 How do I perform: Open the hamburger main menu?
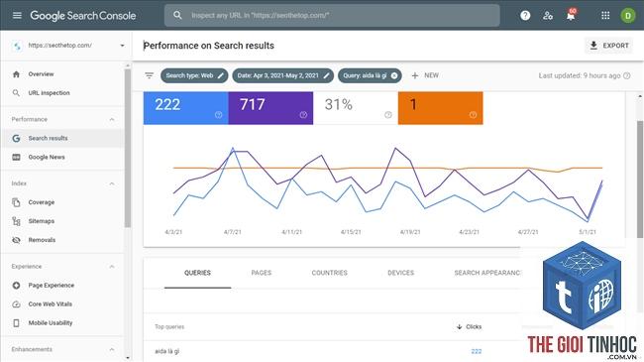[17, 16]
